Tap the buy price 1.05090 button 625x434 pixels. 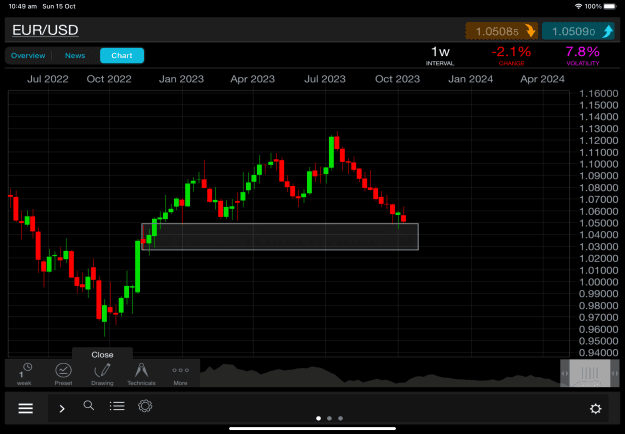578,31
